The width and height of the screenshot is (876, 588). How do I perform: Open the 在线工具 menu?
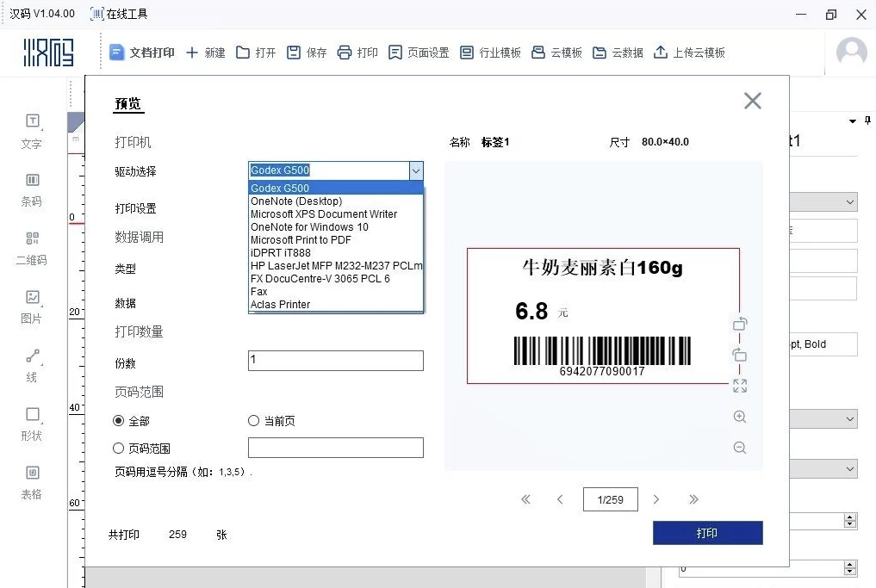point(119,14)
